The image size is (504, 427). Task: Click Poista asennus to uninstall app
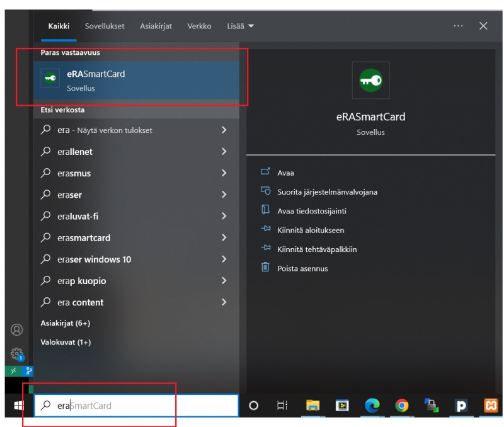[x=302, y=268]
